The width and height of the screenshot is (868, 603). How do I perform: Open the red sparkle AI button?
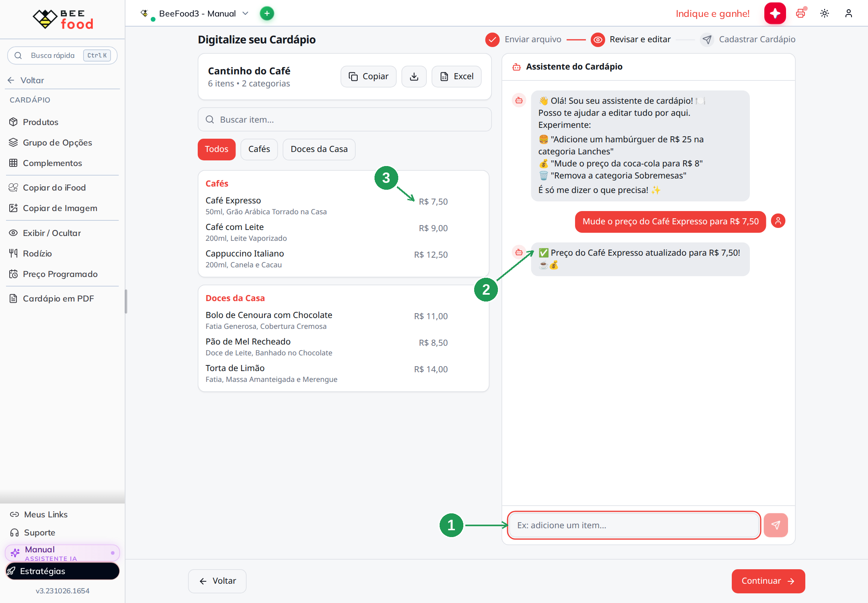pos(775,14)
